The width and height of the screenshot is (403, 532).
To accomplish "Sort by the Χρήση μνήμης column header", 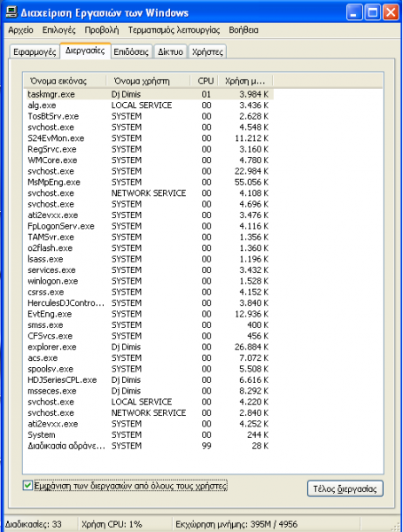I will (x=245, y=81).
